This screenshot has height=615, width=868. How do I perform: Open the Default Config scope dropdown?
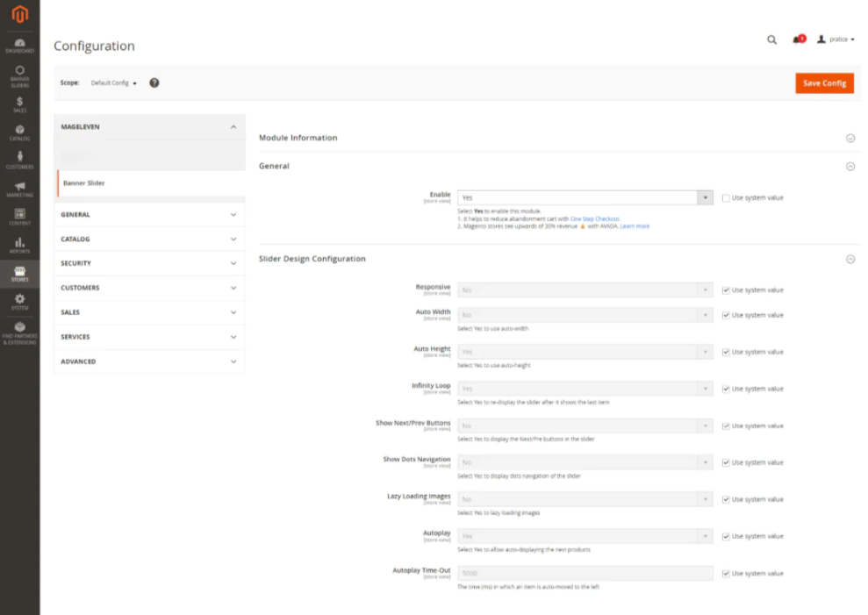[x=114, y=83]
